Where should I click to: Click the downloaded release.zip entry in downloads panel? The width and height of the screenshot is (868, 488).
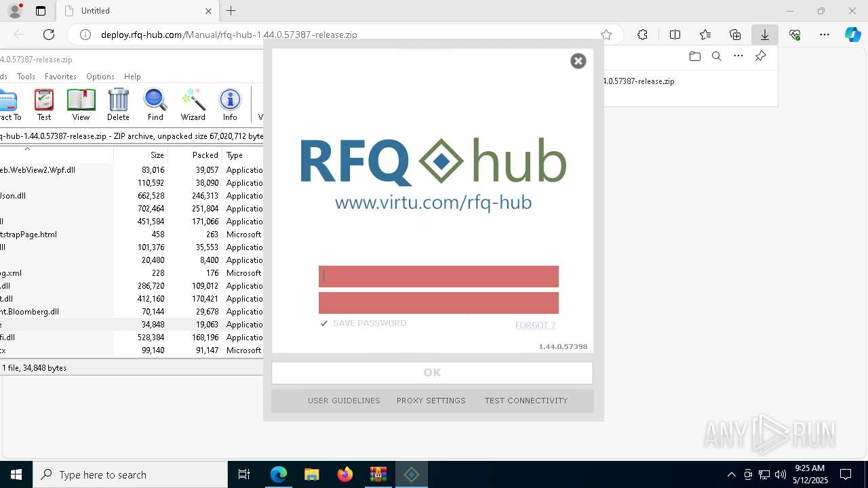pos(639,81)
